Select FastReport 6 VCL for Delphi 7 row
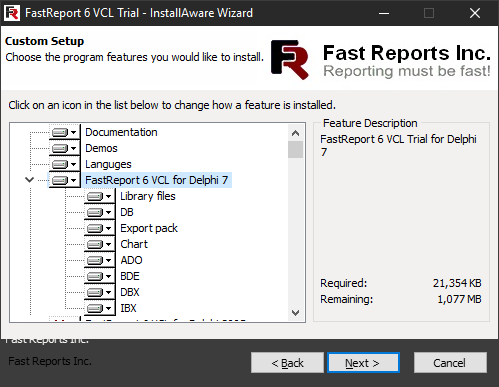Viewport: 499px width, 387px height. (157, 180)
